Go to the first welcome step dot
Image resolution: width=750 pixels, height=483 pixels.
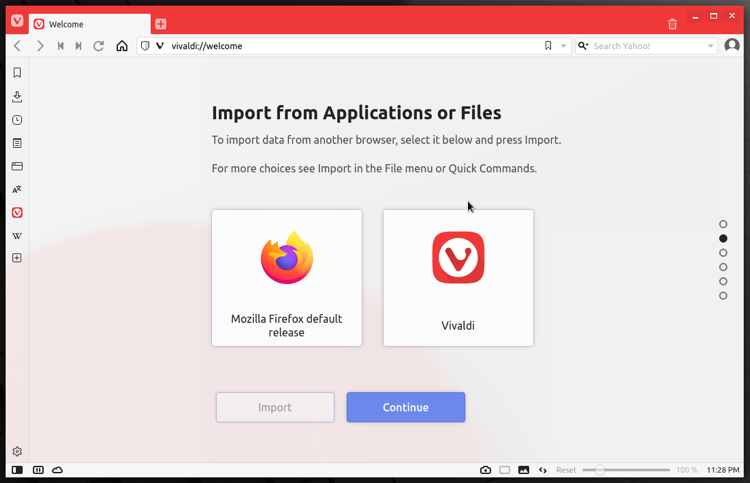point(723,224)
